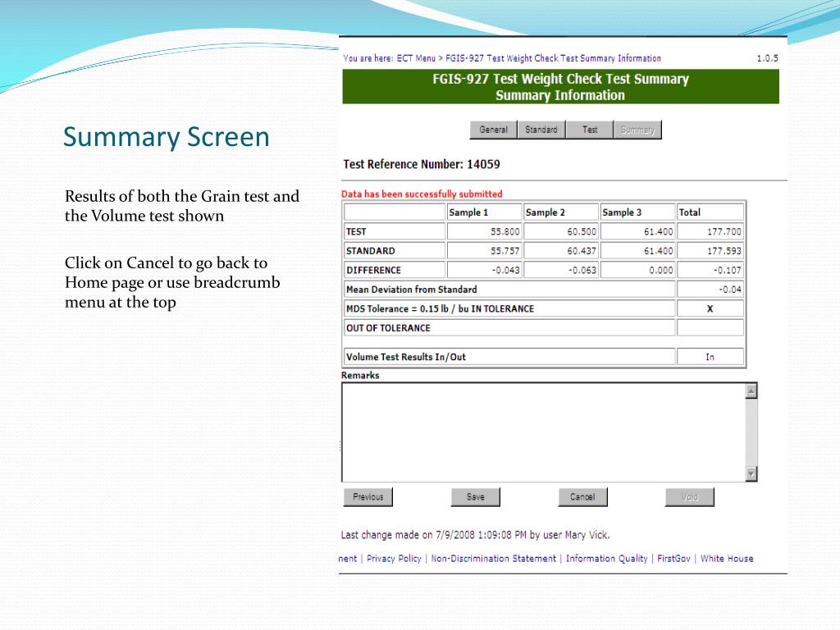Open the White House footer link
Viewport: 840px width, 630px height.
pos(727,558)
